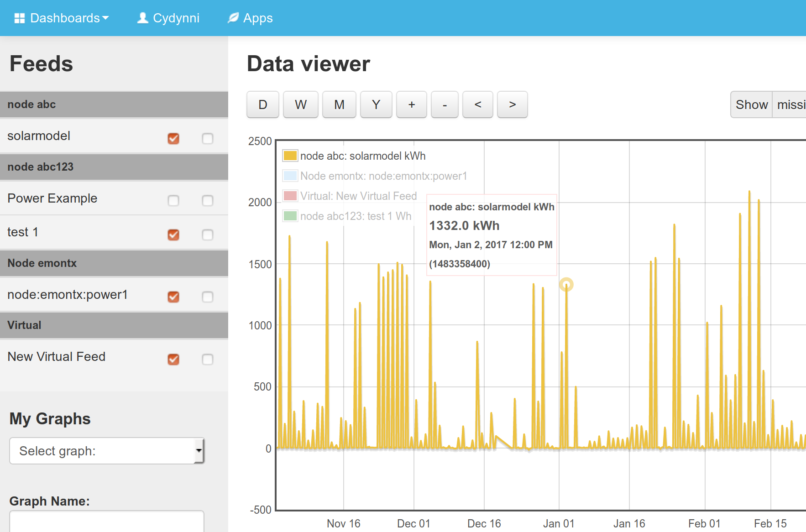Screen dimensions: 806x532
Task: Click the Feb 01 x-axis label
Action: pyautogui.click(x=704, y=523)
